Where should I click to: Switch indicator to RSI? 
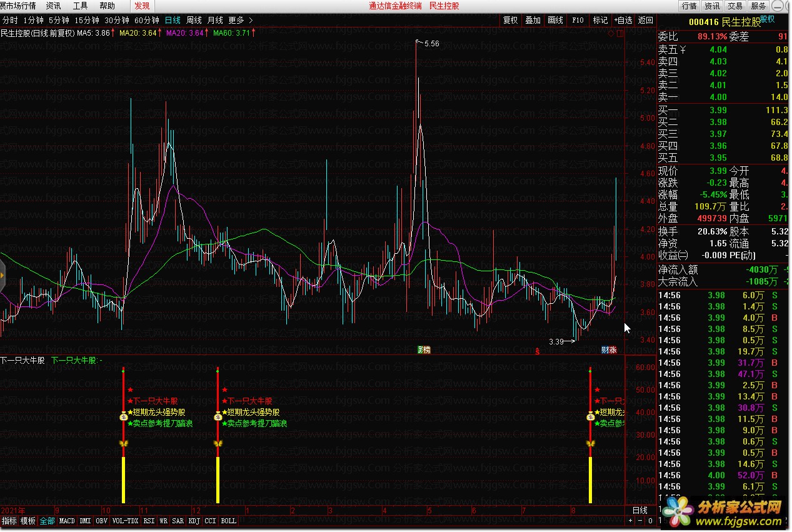click(x=149, y=521)
